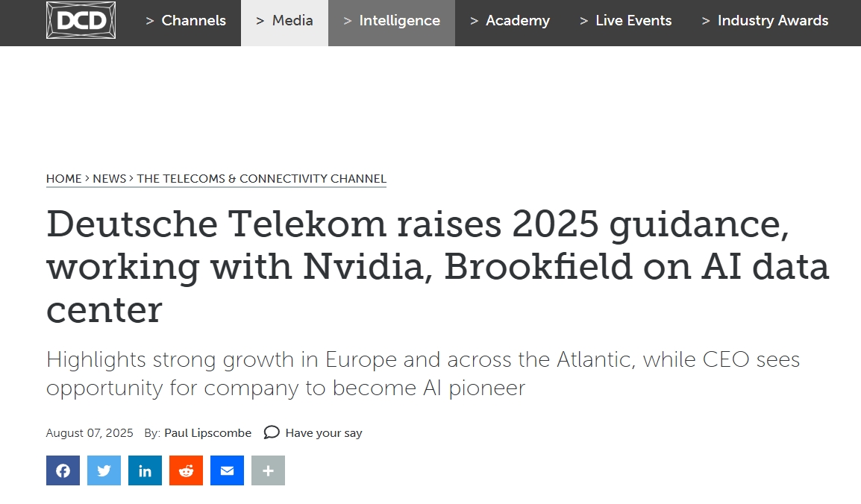Viewport: 861px width, 504px height.
Task: Share article on LinkedIn
Action: [145, 470]
